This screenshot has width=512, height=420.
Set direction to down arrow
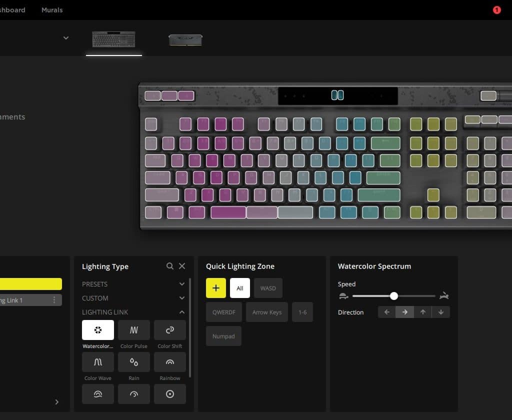pyautogui.click(x=441, y=312)
